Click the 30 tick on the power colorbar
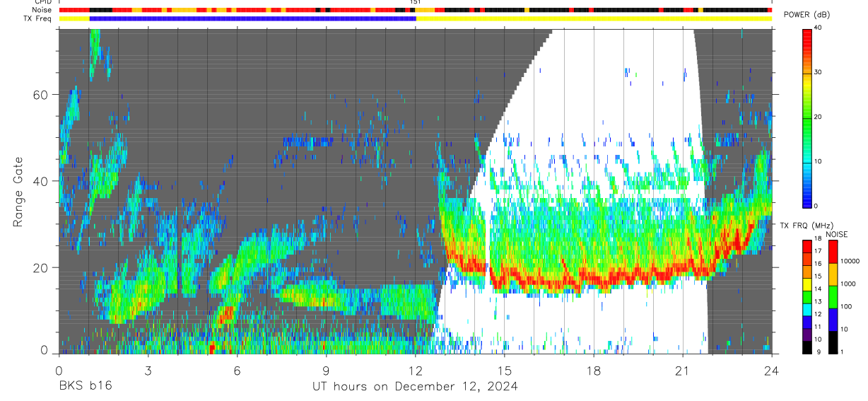Image resolution: width=868 pixels, height=401 pixels. coord(819,72)
